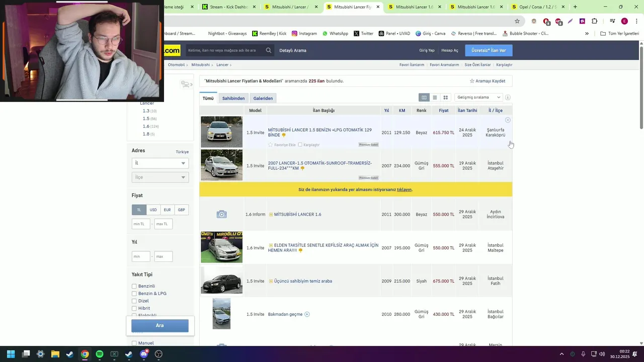Show hidden bookmarks chevron

click(587, 34)
